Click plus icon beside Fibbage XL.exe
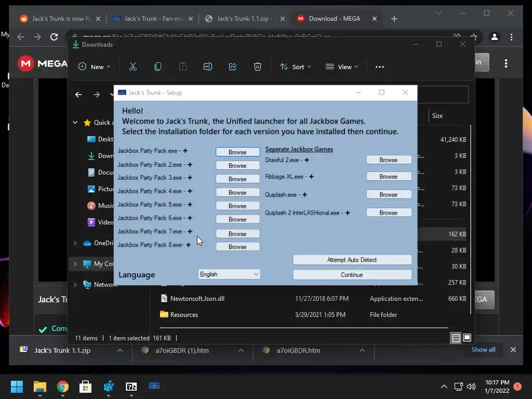 (x=312, y=177)
